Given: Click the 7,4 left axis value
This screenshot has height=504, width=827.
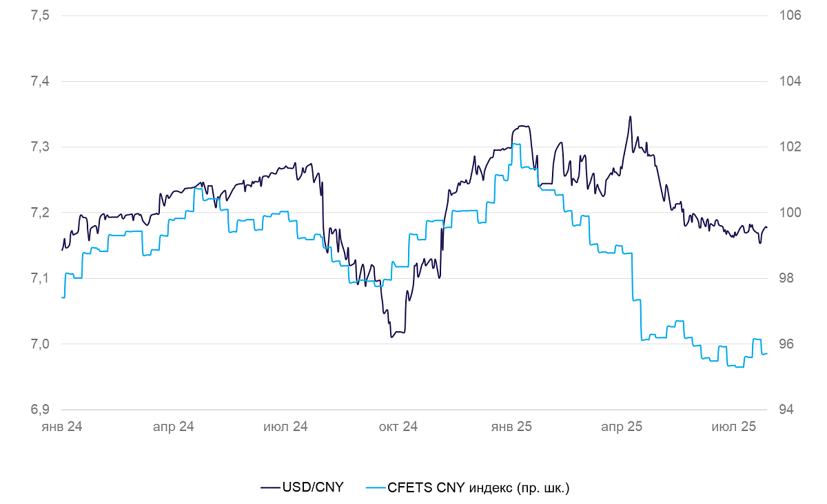Looking at the screenshot, I should click(x=40, y=81).
